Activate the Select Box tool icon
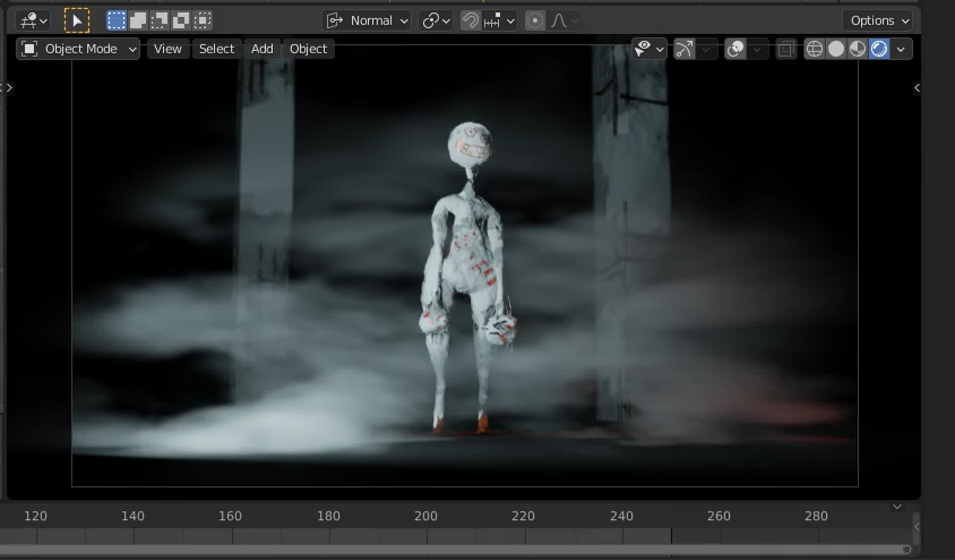 77,20
